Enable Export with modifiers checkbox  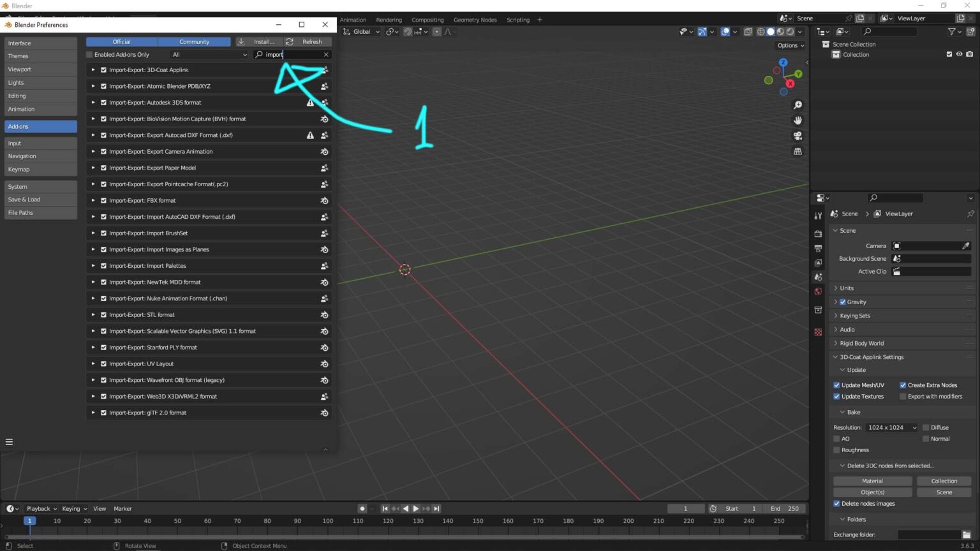903,397
